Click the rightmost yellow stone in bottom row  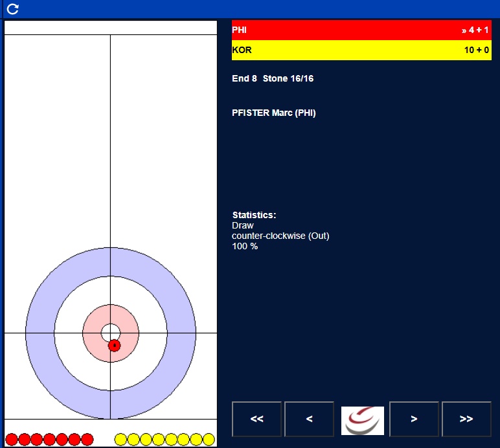pyautogui.click(x=209, y=440)
